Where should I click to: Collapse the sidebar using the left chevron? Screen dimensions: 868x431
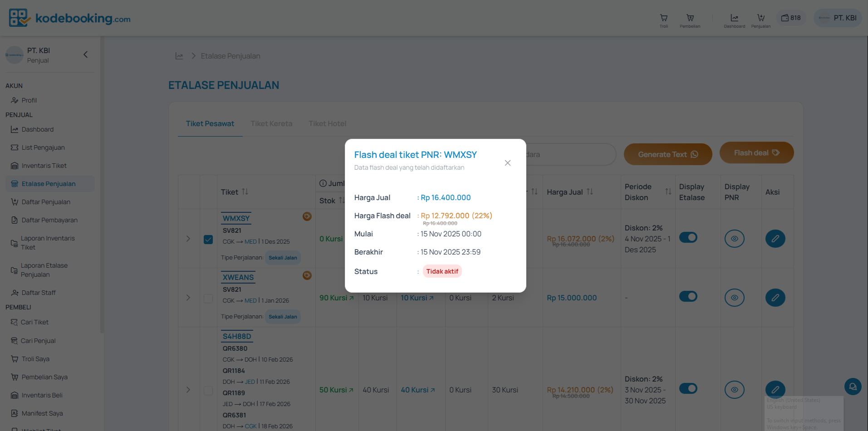[x=85, y=54]
